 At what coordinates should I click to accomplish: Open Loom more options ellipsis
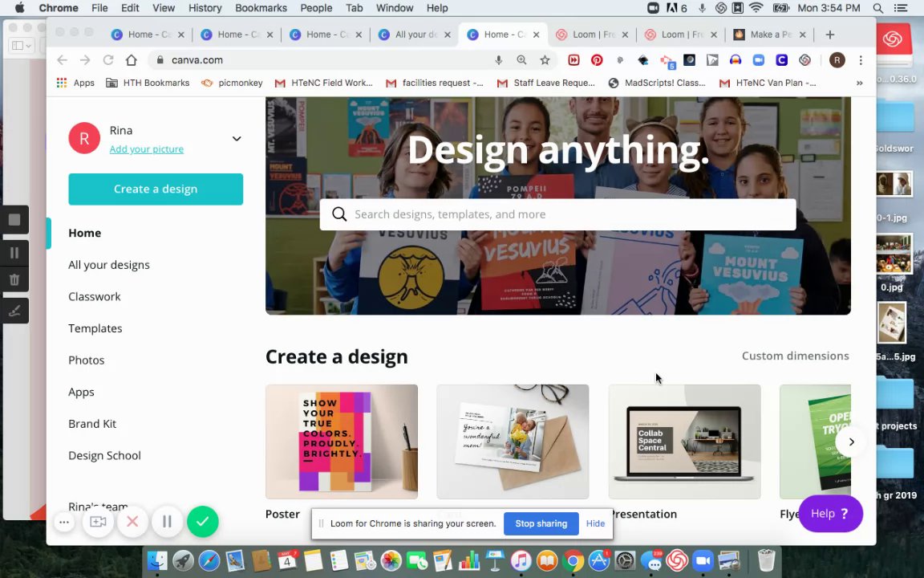[64, 522]
